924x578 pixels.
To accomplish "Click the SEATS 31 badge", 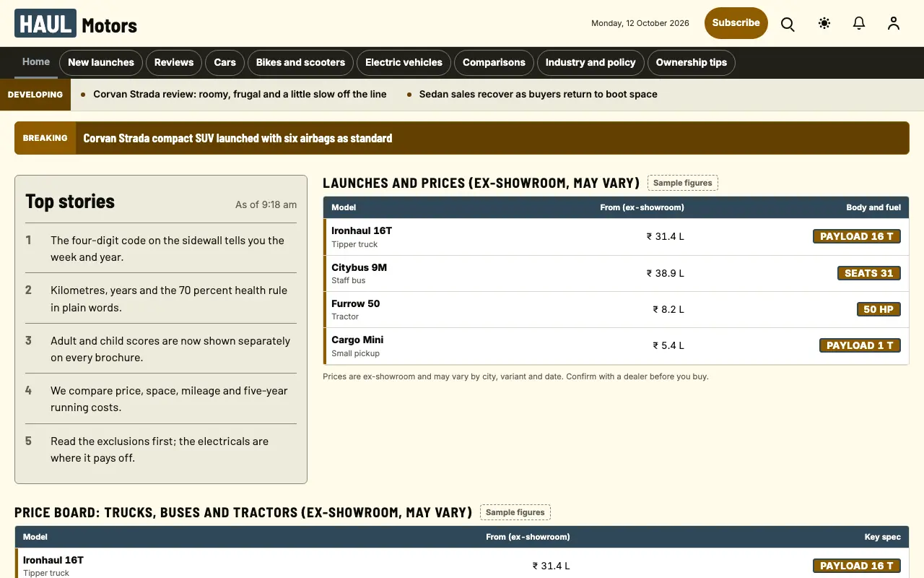I will coord(869,273).
